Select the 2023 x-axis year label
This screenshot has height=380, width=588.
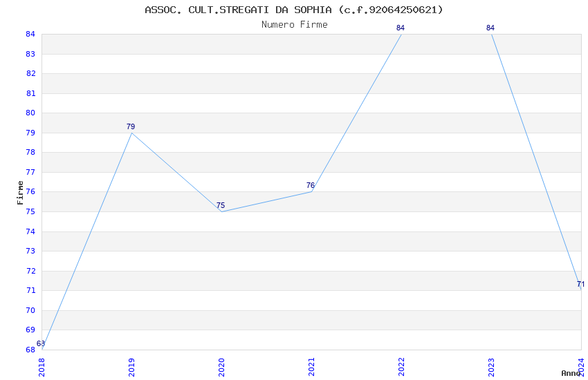tap(491, 367)
